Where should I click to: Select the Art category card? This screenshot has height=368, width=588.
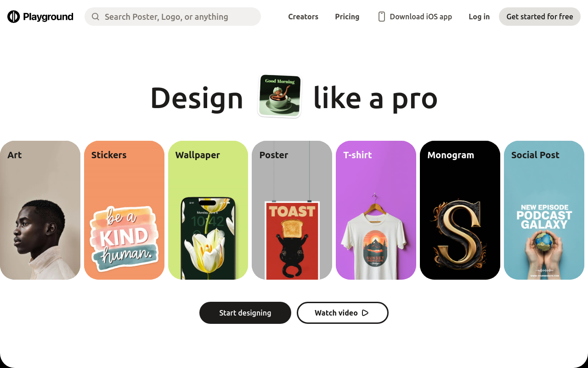(x=40, y=210)
